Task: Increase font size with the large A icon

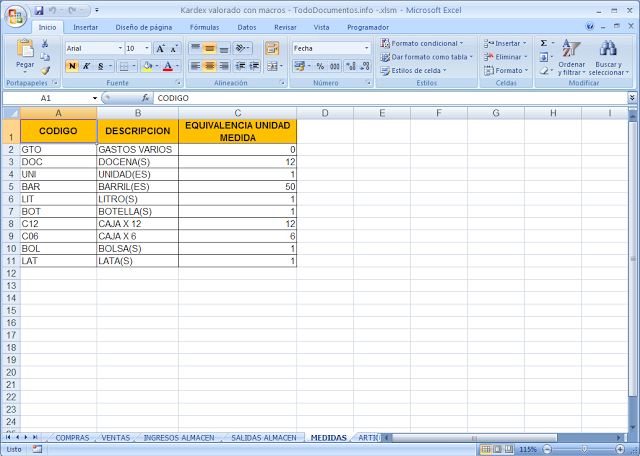Action: pyautogui.click(x=160, y=49)
